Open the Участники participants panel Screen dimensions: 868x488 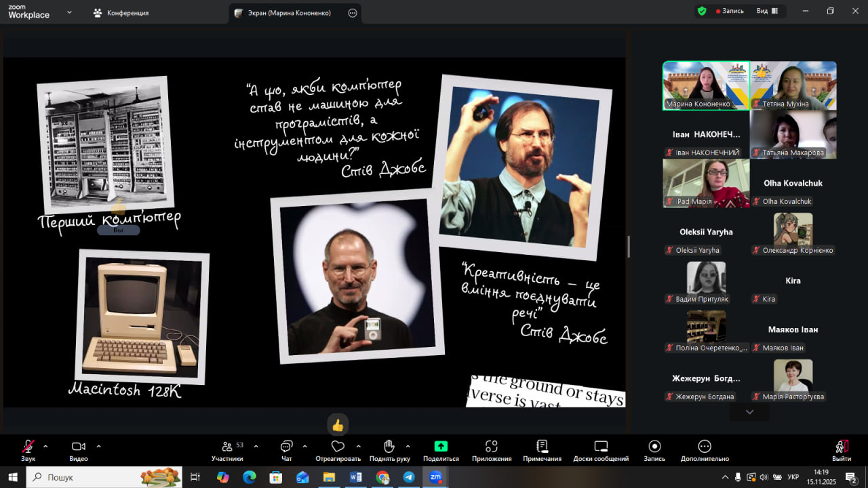click(226, 447)
